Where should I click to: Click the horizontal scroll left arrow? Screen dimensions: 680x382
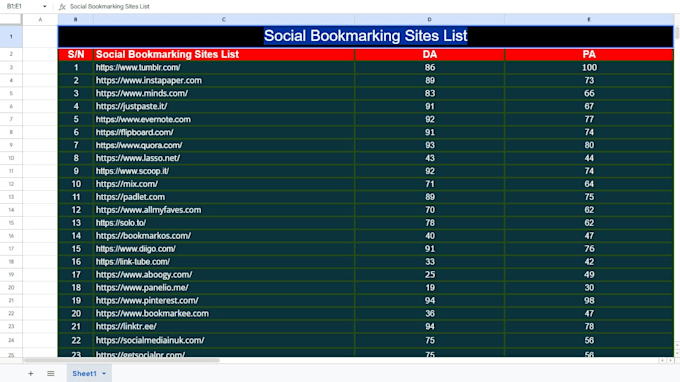point(662,360)
